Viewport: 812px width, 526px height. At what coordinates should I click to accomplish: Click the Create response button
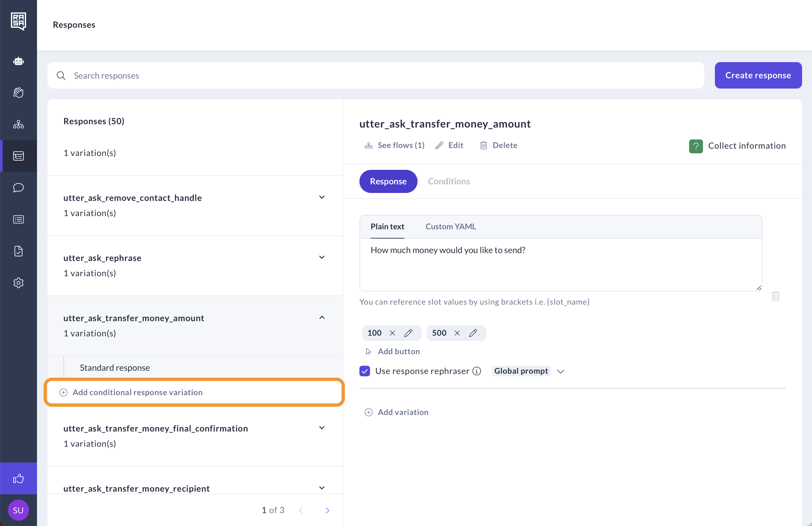pos(758,75)
